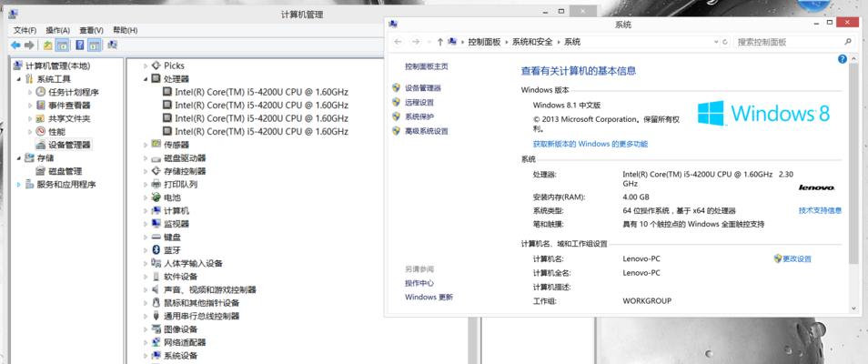Viewport: 868px width, 364px height.
Task: Open the 操作(A) menu
Action: click(57, 30)
